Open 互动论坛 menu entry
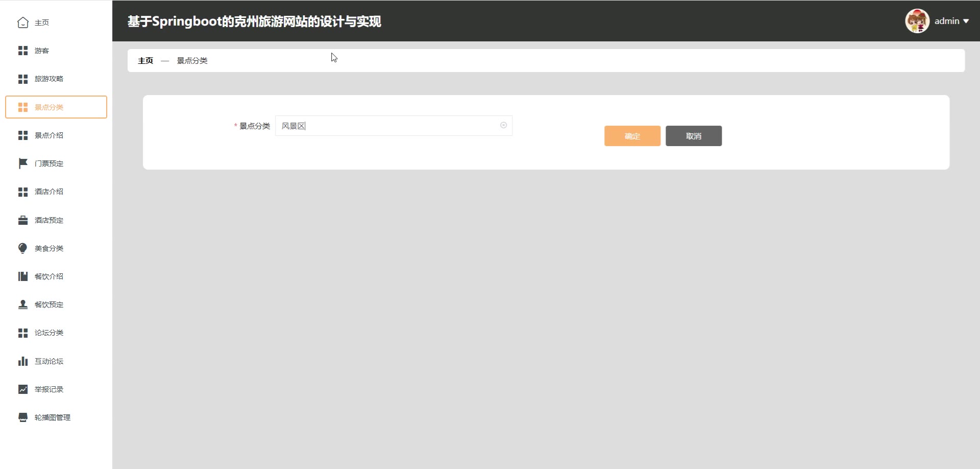Image resolution: width=980 pixels, height=469 pixels. click(56, 361)
